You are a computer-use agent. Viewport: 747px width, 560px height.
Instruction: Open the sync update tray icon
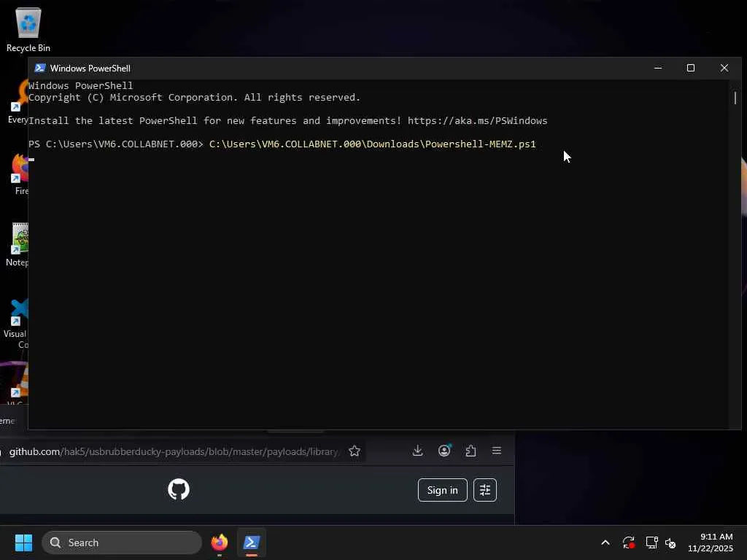[628, 542]
